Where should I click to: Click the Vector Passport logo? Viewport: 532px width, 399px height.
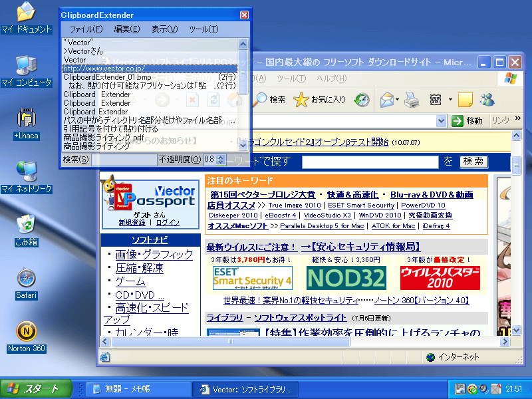coord(151,196)
